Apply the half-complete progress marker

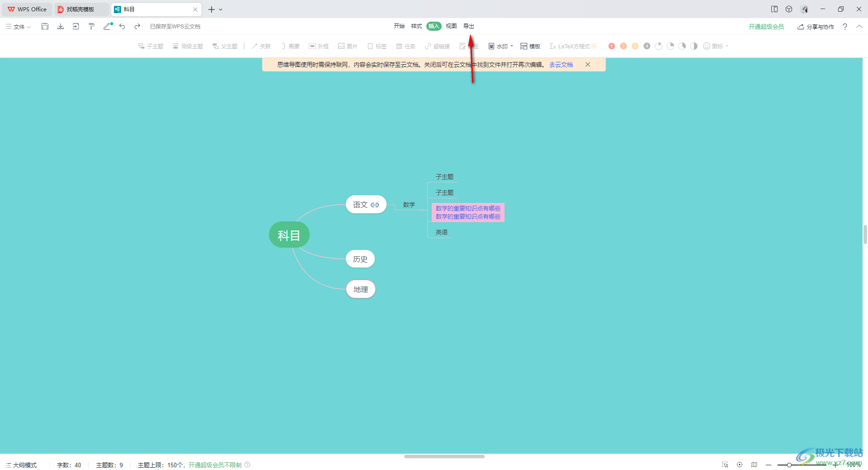pos(694,46)
